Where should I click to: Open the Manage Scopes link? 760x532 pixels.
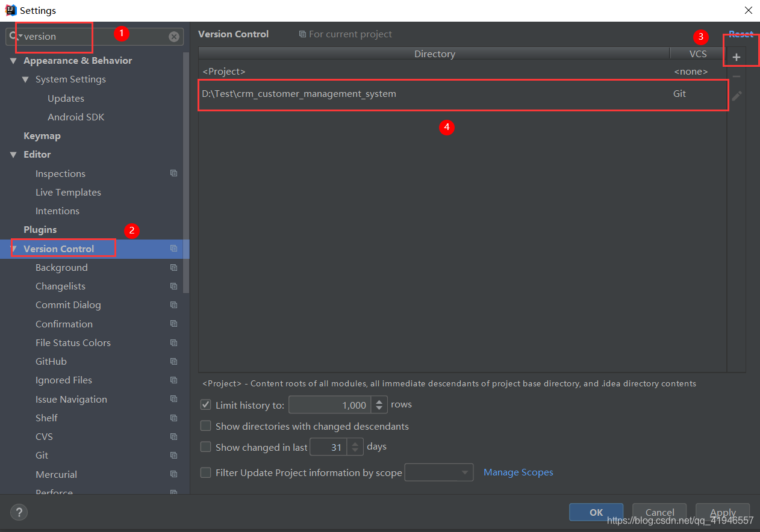point(519,472)
